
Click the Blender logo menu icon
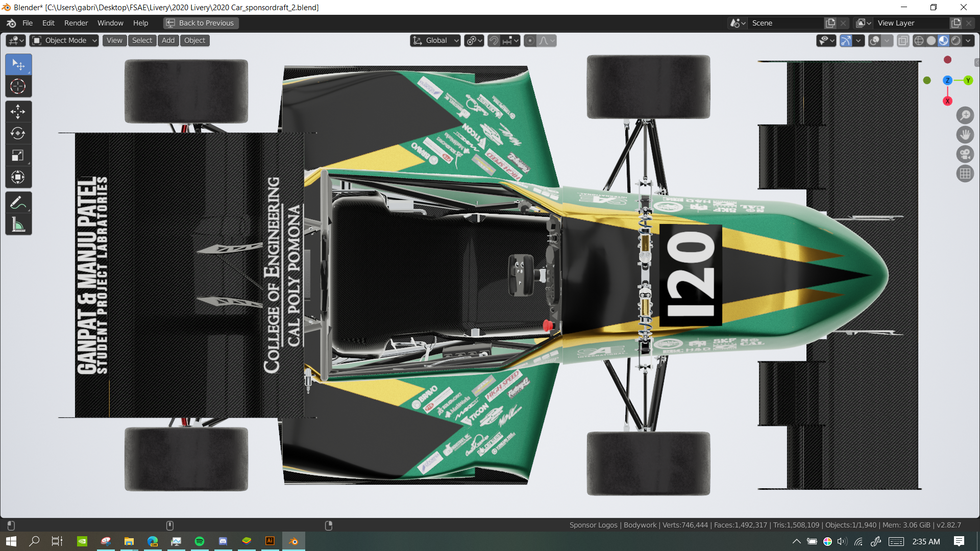tap(11, 23)
